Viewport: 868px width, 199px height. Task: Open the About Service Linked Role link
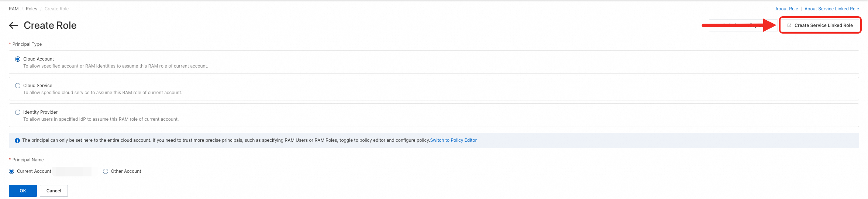tap(831, 9)
